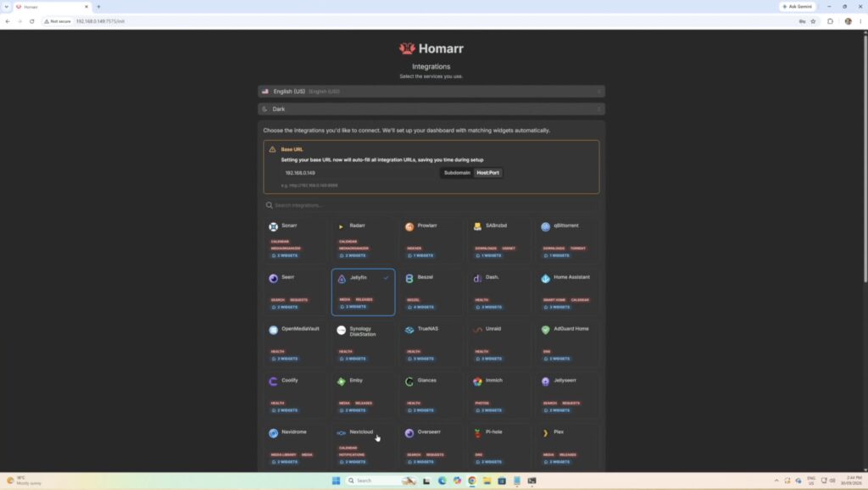The height and width of the screenshot is (490, 868).
Task: Select the Pi-hole integration card
Action: click(x=499, y=447)
